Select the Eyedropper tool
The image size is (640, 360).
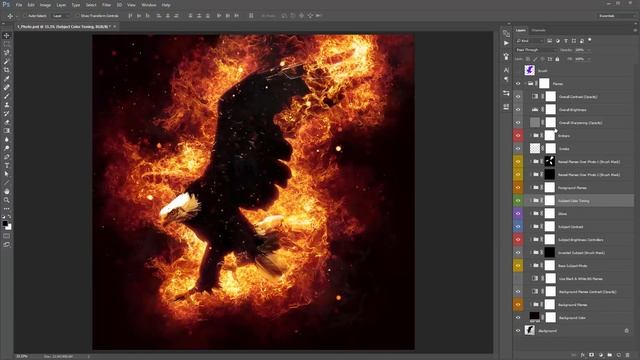[x=7, y=79]
